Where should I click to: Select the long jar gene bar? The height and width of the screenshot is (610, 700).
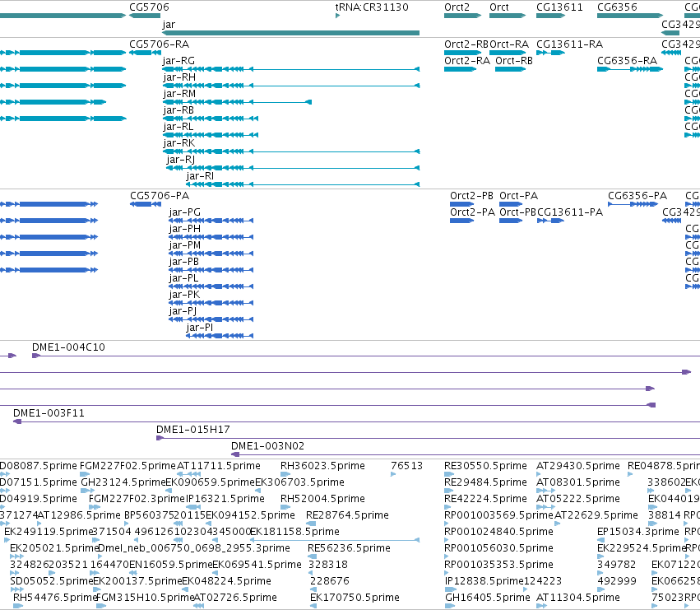point(290,33)
